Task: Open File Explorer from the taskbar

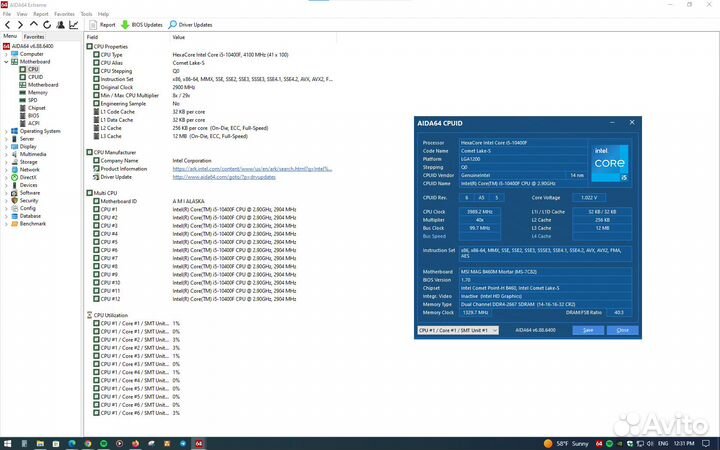Action: [40, 444]
